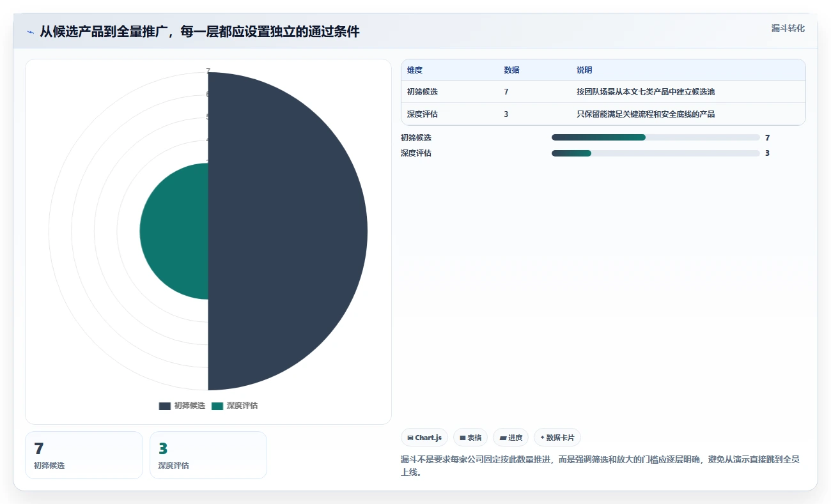The width and height of the screenshot is (831, 504).
Task: Click the value 7 after 初筛候选 bar
Action: (767, 137)
